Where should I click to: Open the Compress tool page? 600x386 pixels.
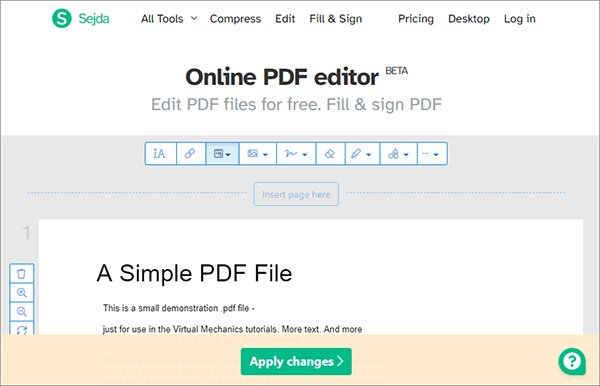[x=235, y=19]
